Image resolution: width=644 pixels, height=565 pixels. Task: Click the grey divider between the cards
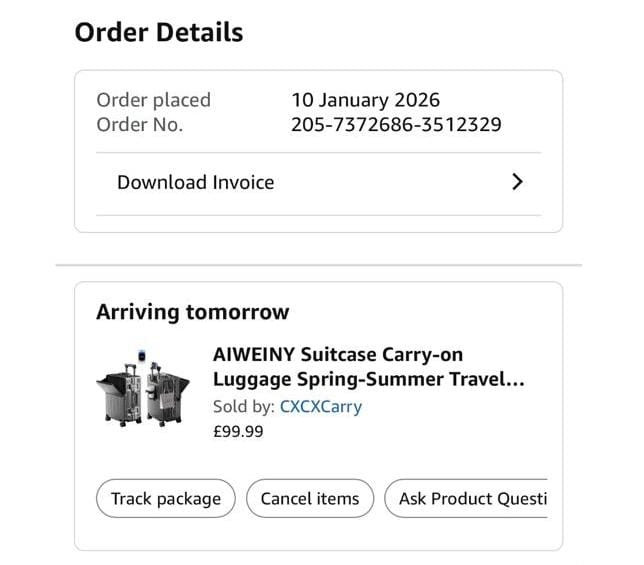(x=318, y=265)
